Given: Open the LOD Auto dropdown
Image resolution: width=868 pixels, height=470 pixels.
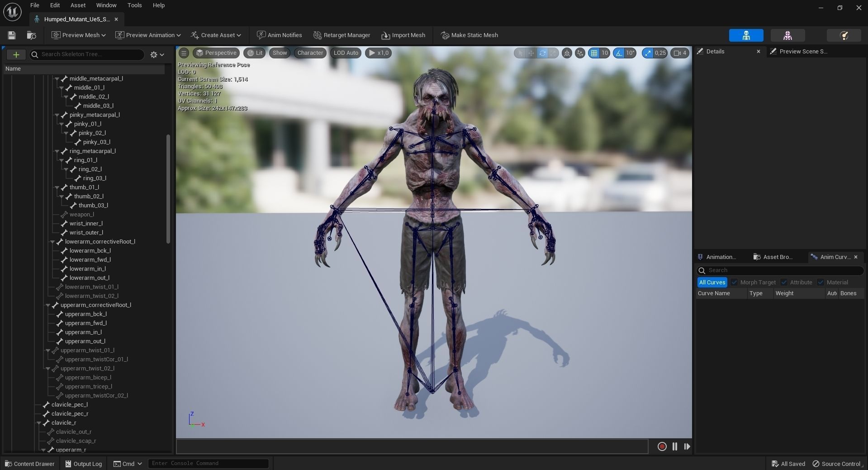Looking at the screenshot, I should click(x=346, y=53).
